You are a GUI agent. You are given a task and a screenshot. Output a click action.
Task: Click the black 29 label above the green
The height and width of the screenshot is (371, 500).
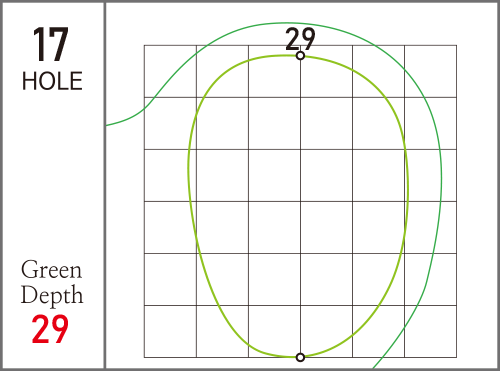300,39
